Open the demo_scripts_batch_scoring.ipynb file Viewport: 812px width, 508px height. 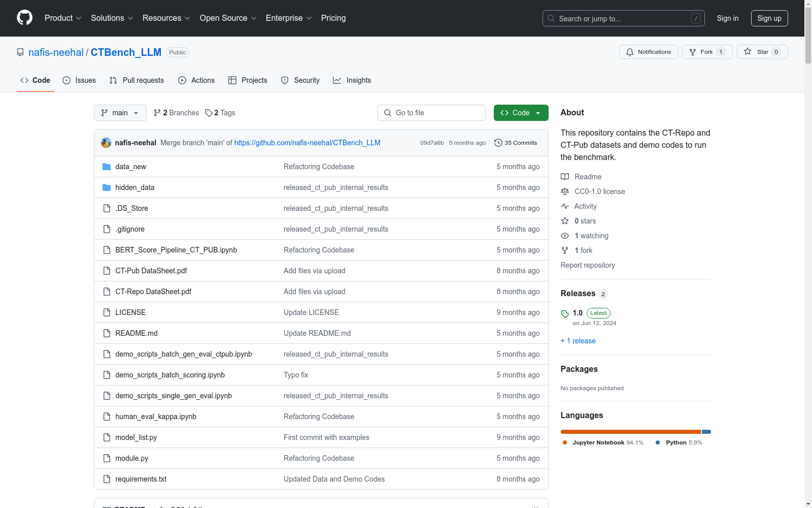[170, 375]
